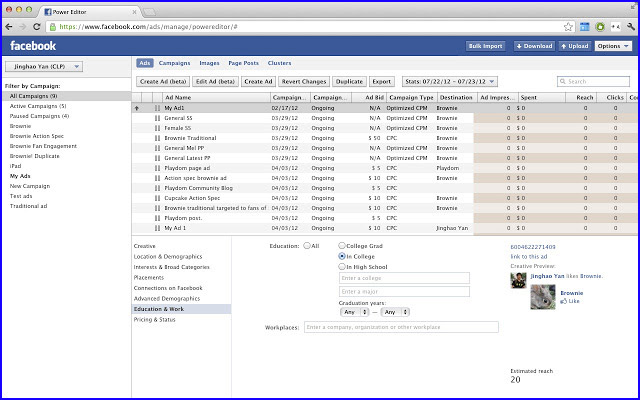Viewport: 640px width, 400px height.
Task: Open the Jinghao Yan (CLP) account dropdown
Action: [x=44, y=67]
